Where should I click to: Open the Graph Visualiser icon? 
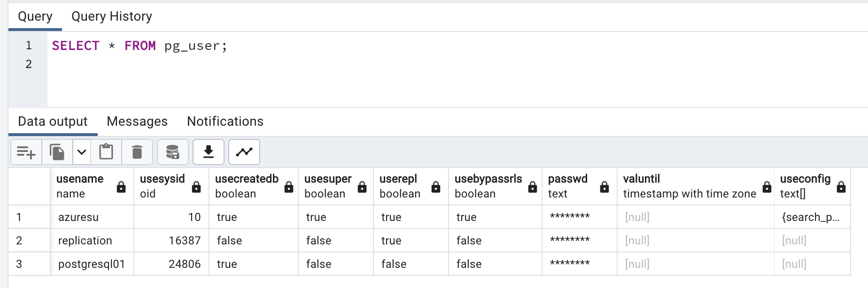(x=244, y=152)
